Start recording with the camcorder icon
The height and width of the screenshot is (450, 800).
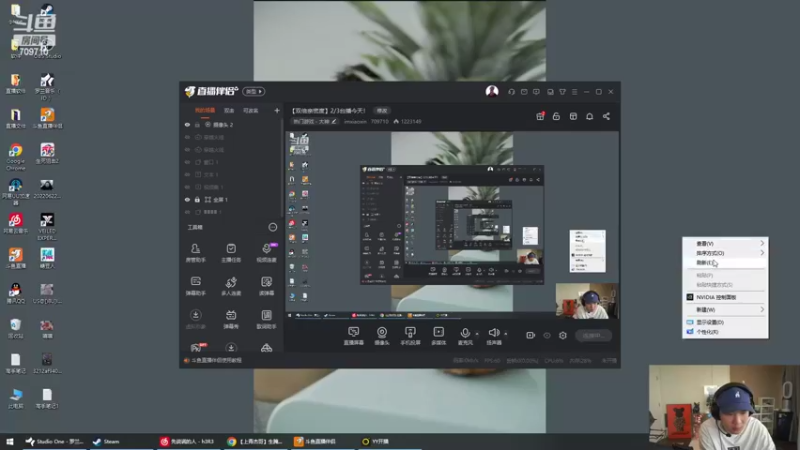coord(531,335)
